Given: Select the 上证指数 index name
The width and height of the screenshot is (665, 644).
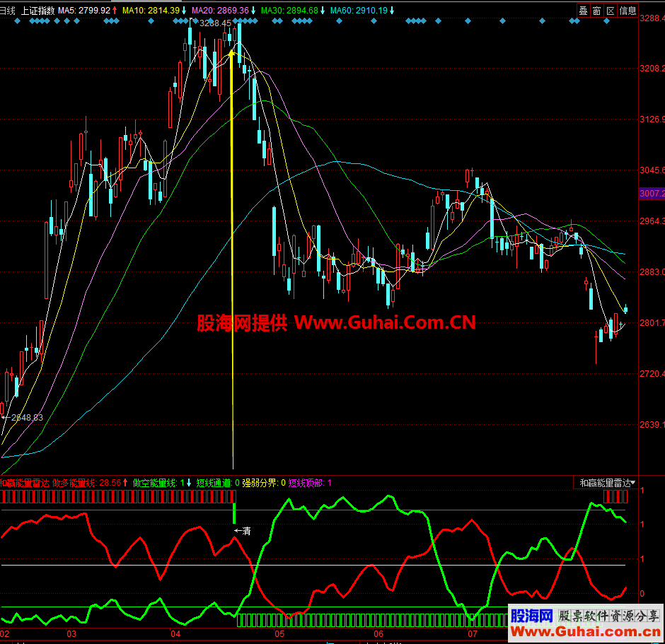Looking at the screenshot, I should (37, 11).
